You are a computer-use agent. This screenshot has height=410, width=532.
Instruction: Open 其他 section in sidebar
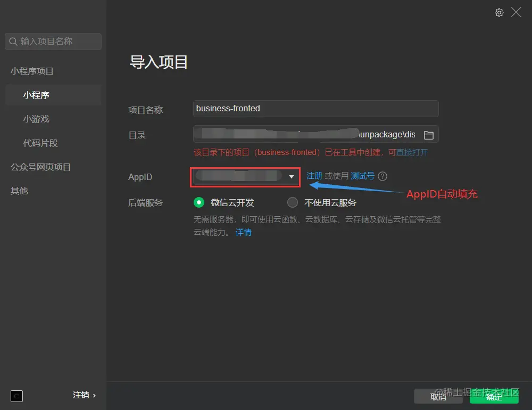(19, 191)
